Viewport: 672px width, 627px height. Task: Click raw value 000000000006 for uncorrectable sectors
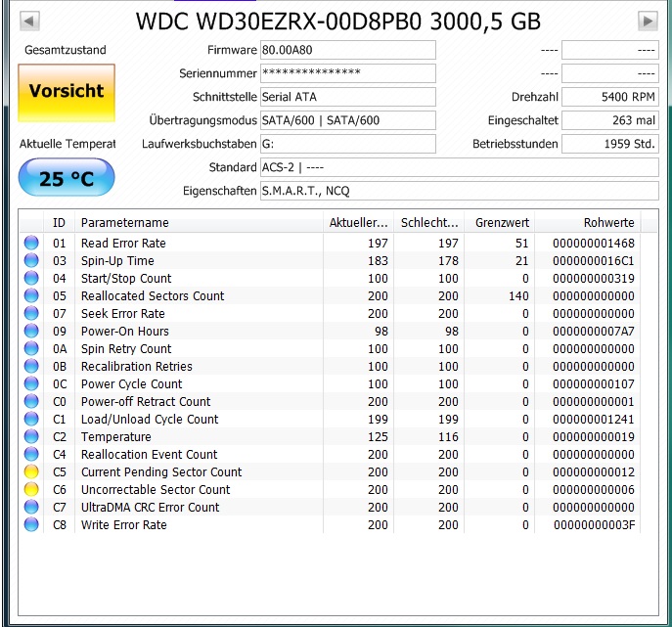coord(594,489)
